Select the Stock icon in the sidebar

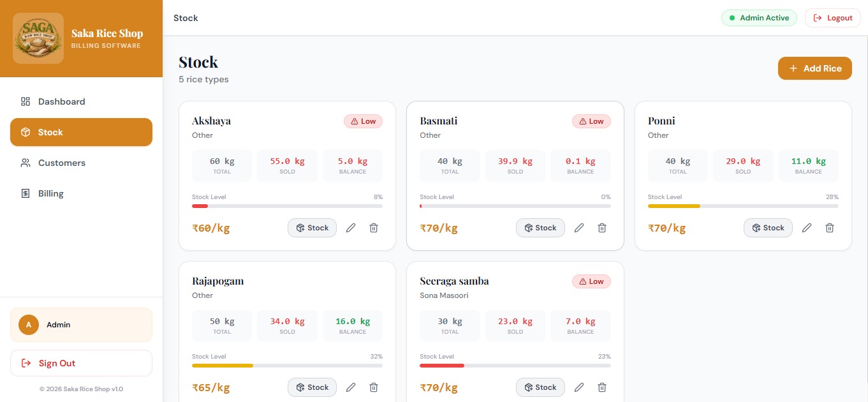26,132
